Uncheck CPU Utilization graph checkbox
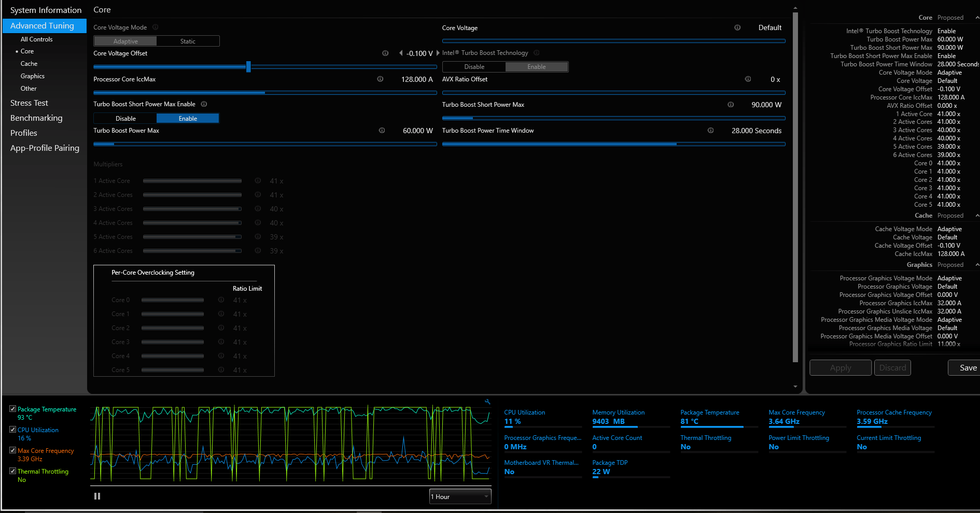980x513 pixels. (x=12, y=430)
